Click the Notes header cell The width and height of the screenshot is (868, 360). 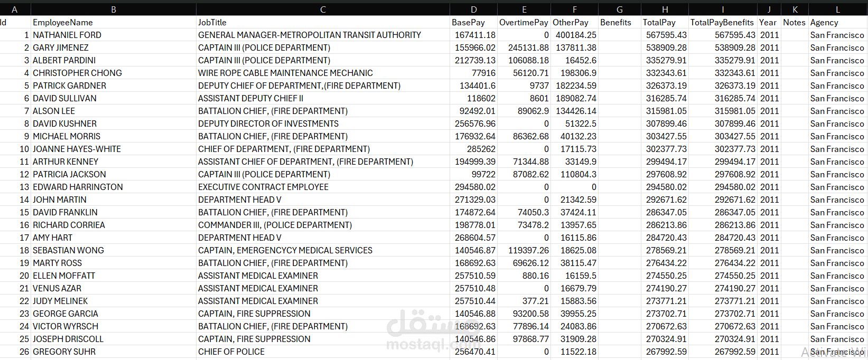tap(795, 22)
